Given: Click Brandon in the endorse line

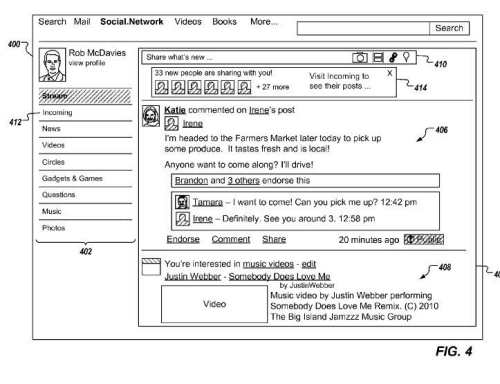Looking at the screenshot, I should (x=191, y=180).
